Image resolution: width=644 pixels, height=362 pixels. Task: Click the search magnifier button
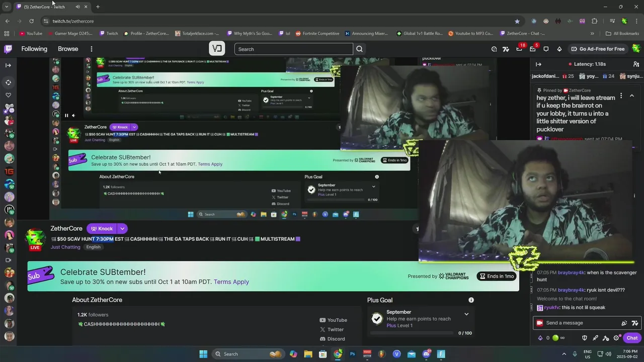(359, 49)
